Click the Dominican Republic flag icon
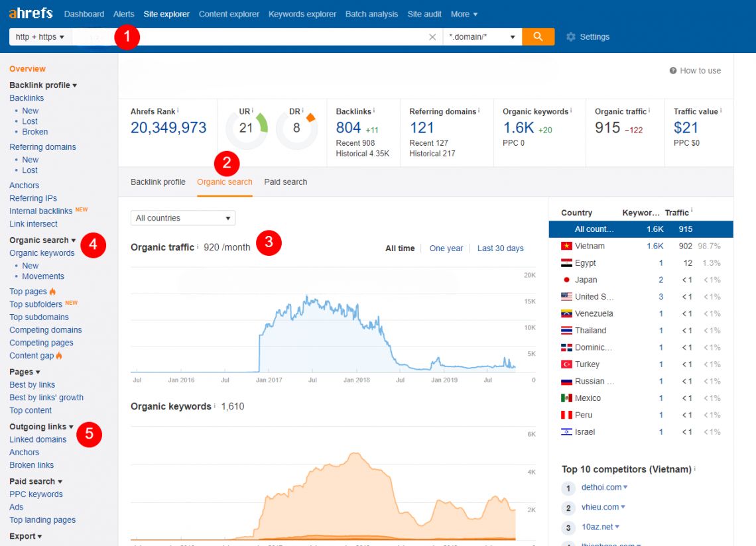The image size is (756, 546). 566,347
